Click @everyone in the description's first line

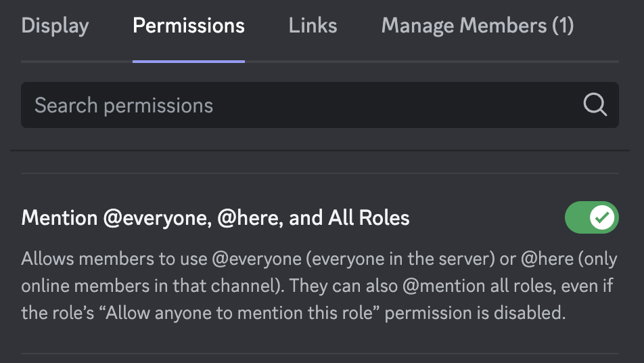tap(256, 259)
